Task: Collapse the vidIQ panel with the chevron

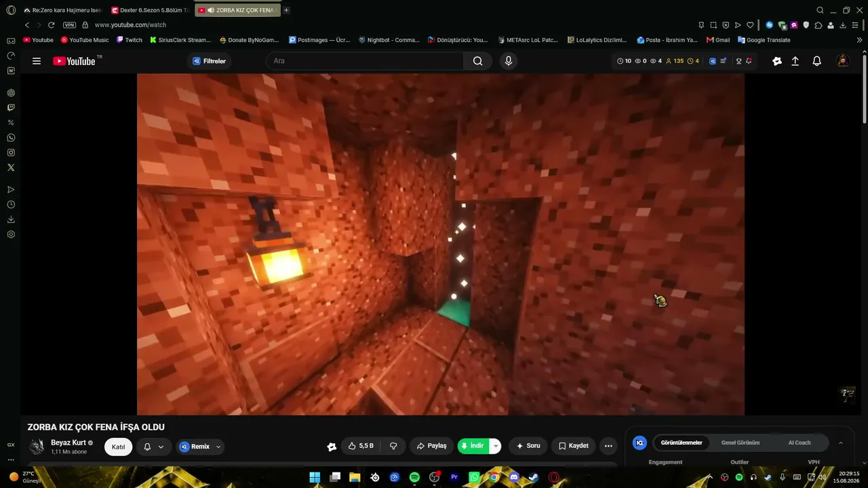Action: click(841, 443)
